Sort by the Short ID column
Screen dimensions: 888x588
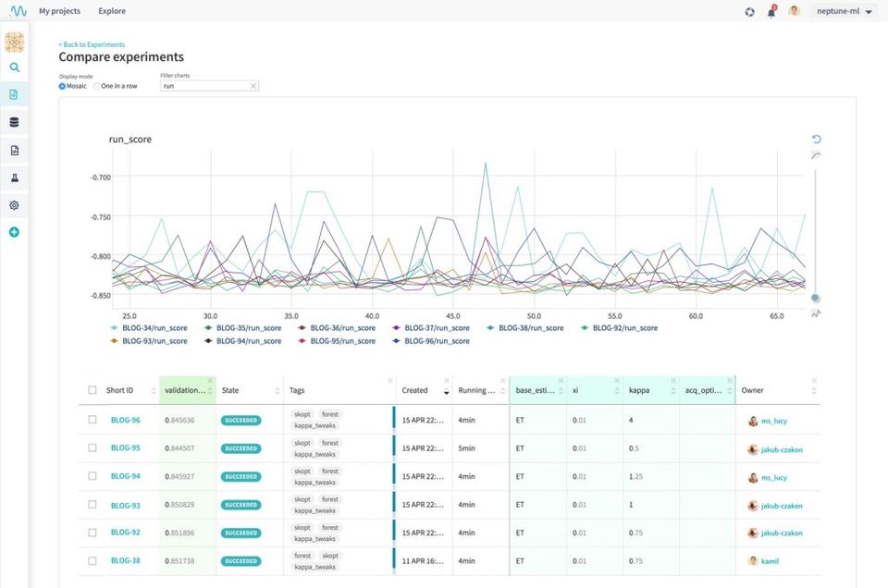153,391
